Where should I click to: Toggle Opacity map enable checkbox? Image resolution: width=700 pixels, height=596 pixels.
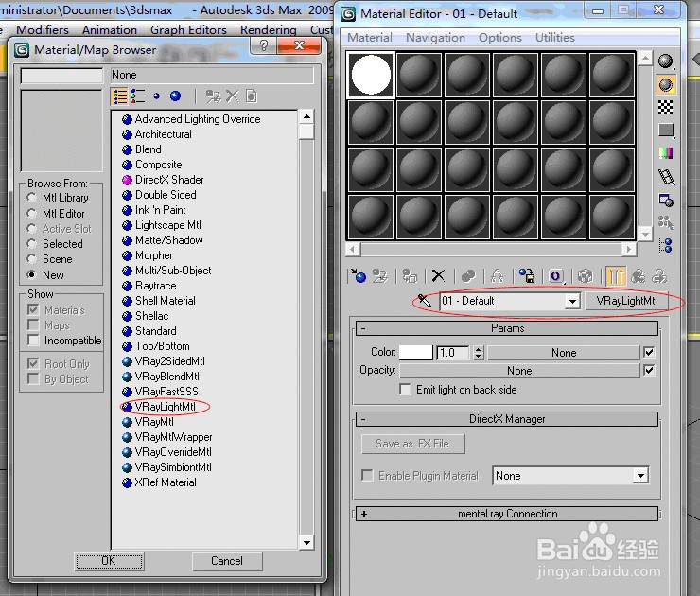pos(649,370)
